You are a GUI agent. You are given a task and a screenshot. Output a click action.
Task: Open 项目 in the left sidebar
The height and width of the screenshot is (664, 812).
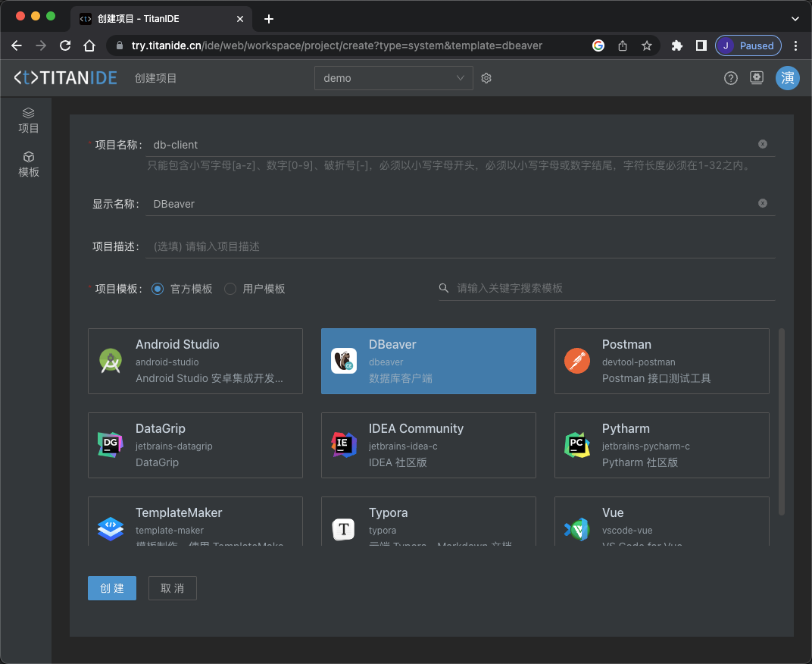29,121
